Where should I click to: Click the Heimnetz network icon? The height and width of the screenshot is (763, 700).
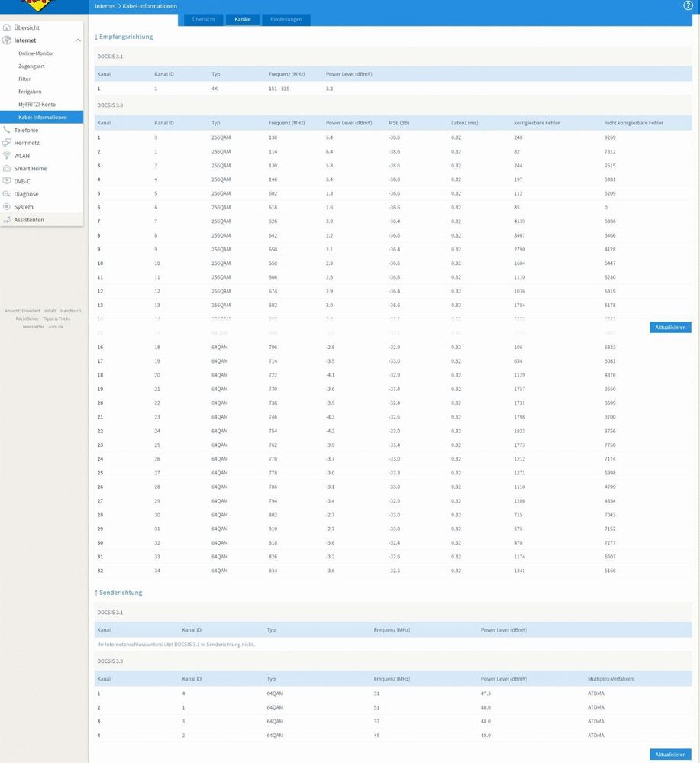(7, 143)
